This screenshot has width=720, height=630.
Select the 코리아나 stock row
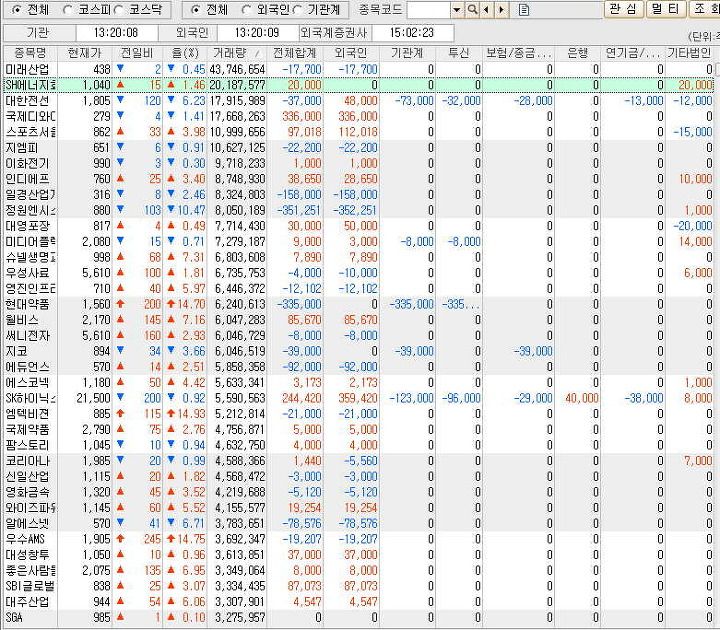(358, 461)
